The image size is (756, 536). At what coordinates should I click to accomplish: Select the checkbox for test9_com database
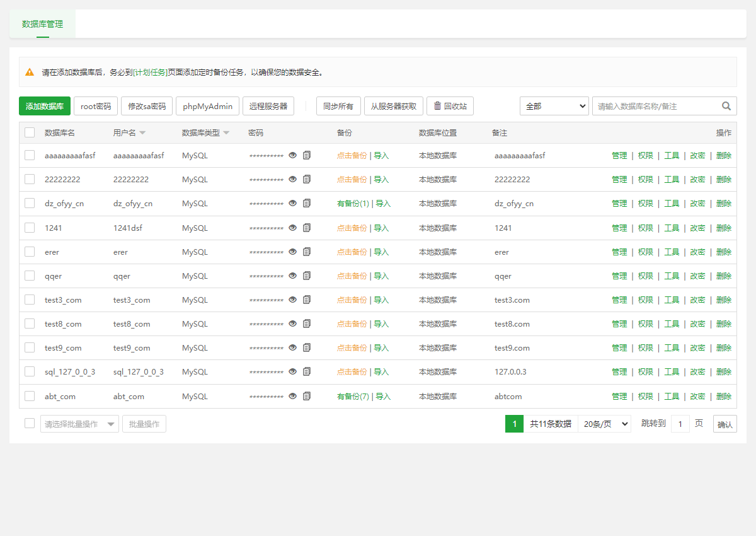pos(29,347)
